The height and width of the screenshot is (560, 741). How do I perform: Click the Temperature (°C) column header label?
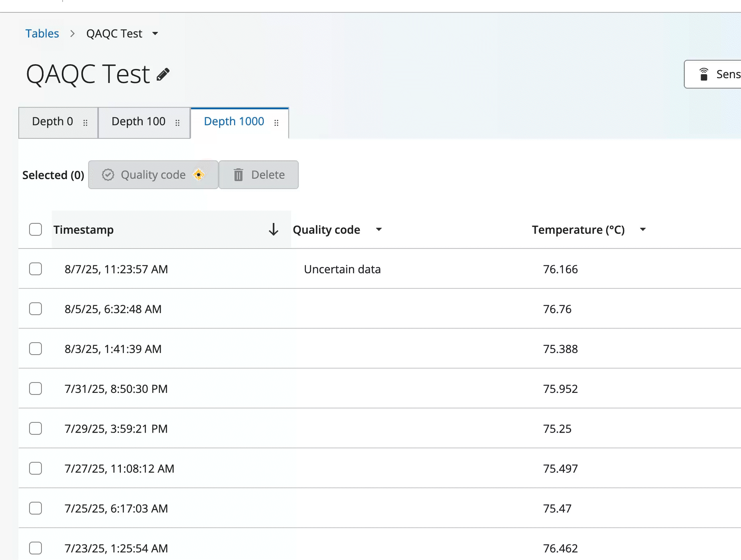[578, 230]
